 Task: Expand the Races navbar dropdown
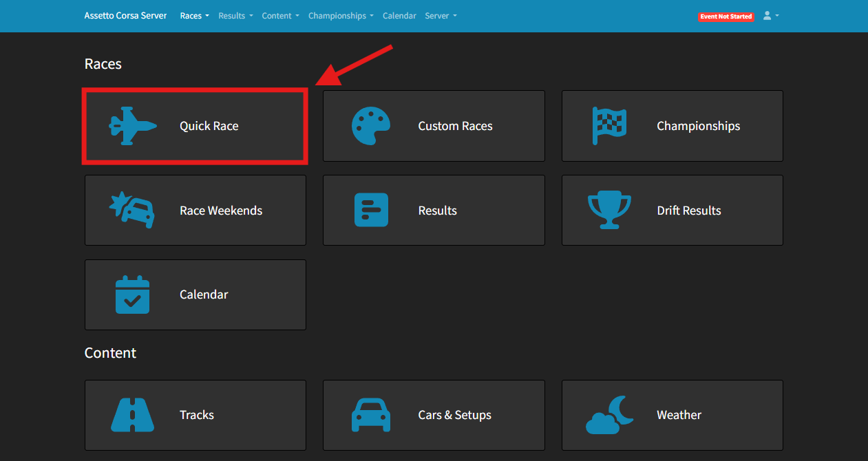pyautogui.click(x=195, y=15)
